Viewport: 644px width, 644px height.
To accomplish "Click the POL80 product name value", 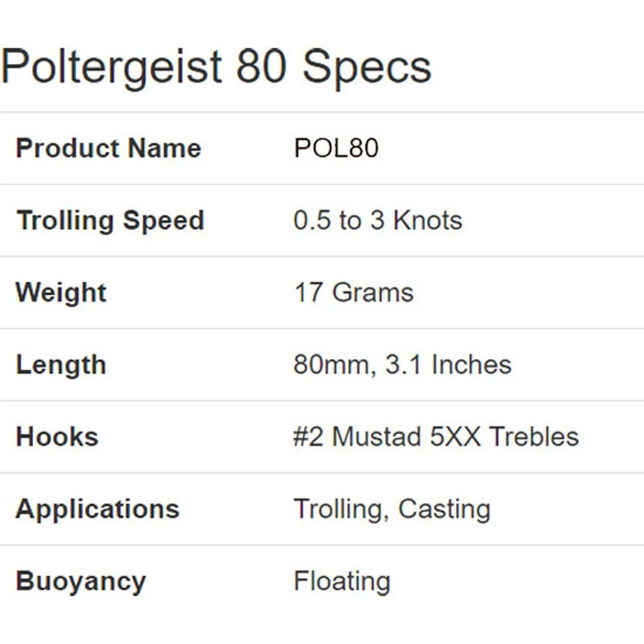I will (336, 148).
